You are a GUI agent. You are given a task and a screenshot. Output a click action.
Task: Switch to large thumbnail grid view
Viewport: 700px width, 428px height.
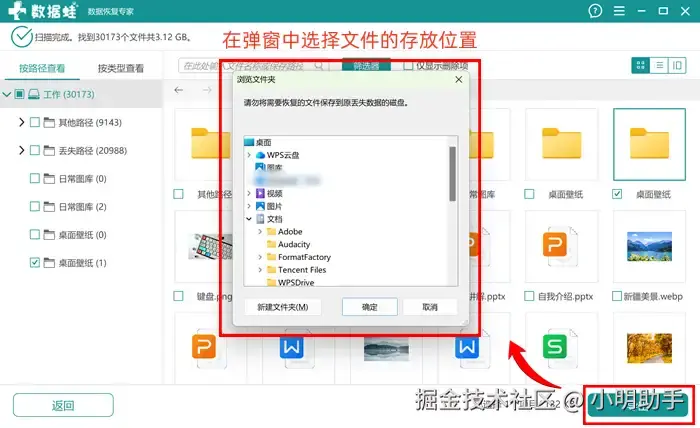[641, 66]
